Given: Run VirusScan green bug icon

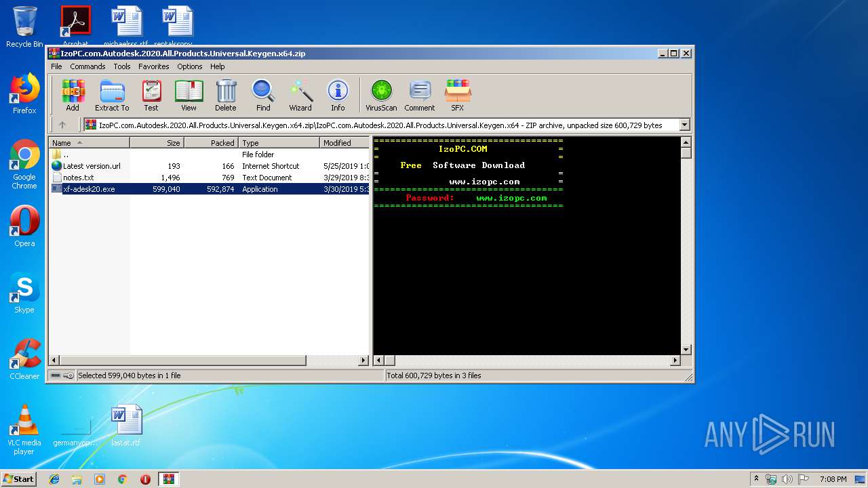Looking at the screenshot, I should (381, 95).
